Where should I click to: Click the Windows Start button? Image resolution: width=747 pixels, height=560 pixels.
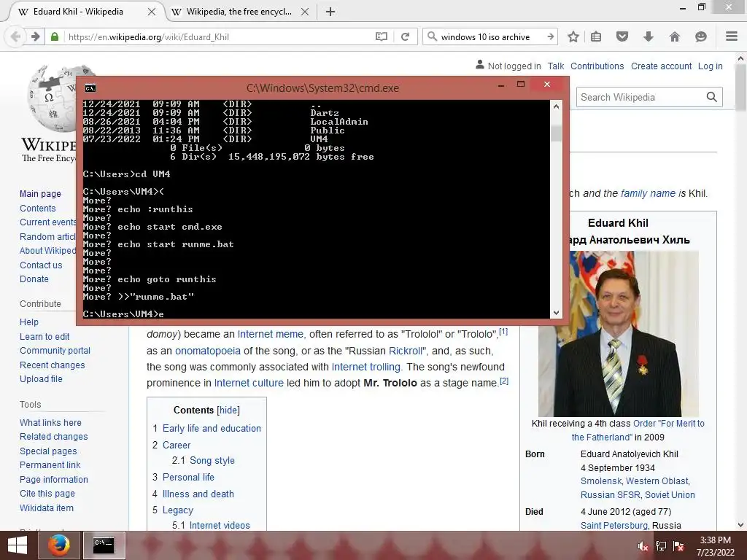(x=18, y=545)
